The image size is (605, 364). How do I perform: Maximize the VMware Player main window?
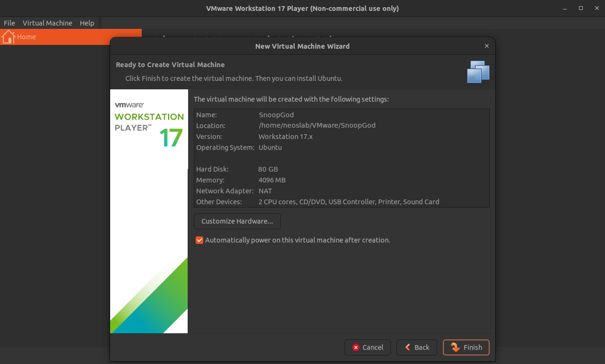click(581, 9)
